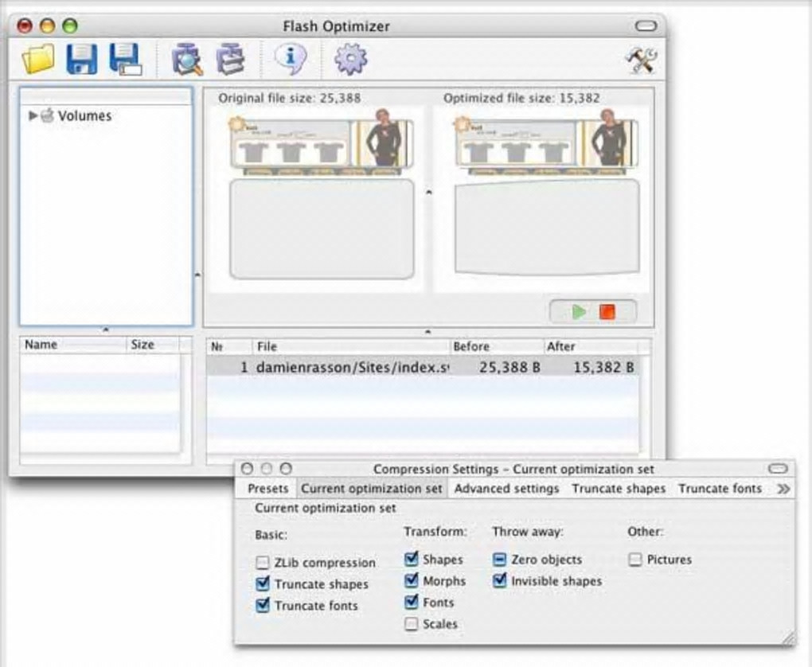This screenshot has width=812, height=667.
Task: Save with the blue floppy disk icon
Action: pos(82,59)
